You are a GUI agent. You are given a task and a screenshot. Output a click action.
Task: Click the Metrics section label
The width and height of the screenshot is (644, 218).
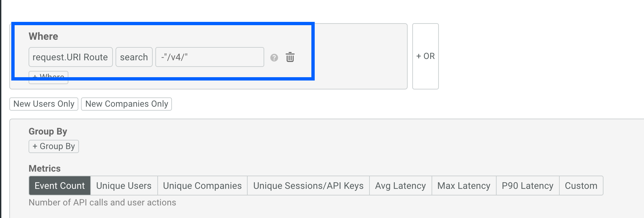click(x=44, y=168)
